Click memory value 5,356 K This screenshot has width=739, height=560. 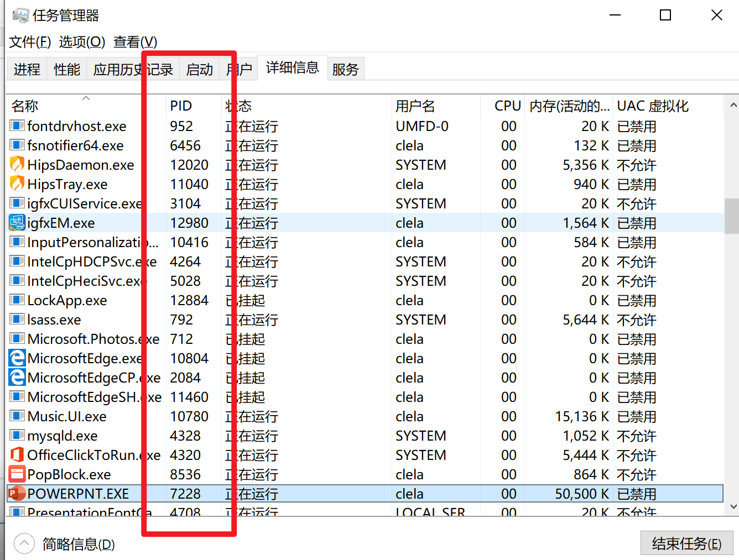click(586, 165)
